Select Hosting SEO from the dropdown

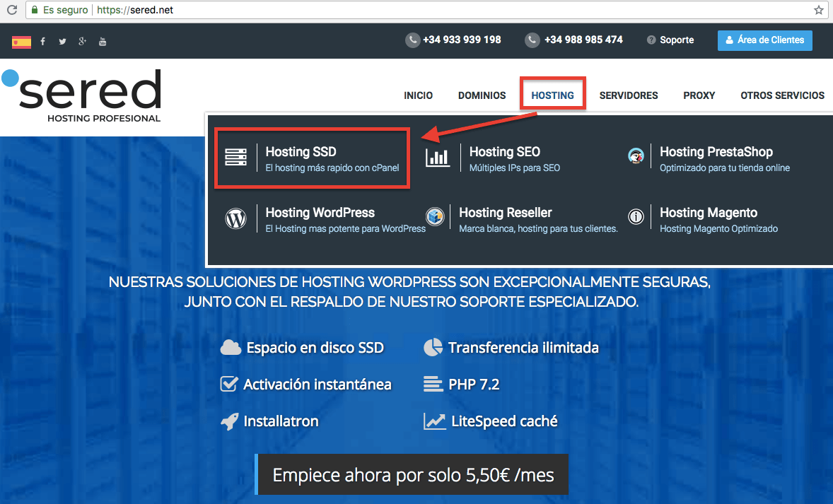pyautogui.click(x=505, y=152)
